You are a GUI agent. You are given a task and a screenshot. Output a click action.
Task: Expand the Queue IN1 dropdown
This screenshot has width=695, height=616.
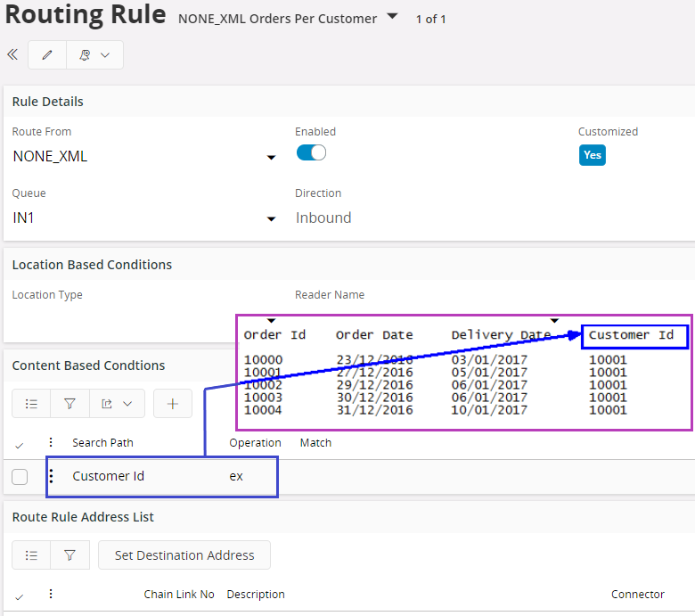click(271, 219)
